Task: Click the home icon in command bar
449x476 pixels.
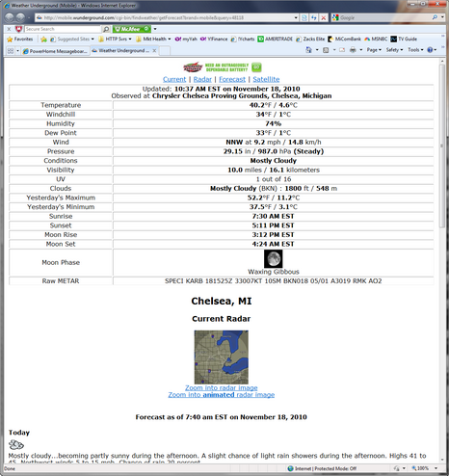Action: 308,50
